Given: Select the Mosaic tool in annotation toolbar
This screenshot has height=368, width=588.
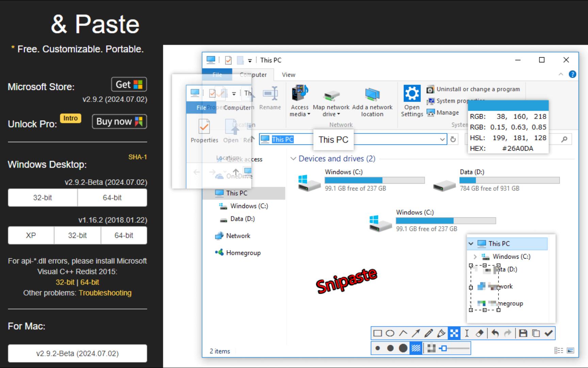Looking at the screenshot, I should point(454,333).
